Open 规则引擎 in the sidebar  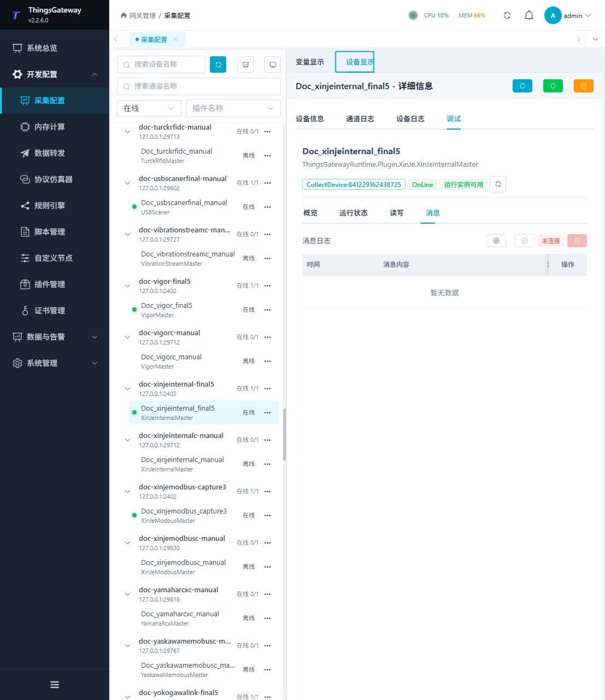(x=55, y=206)
